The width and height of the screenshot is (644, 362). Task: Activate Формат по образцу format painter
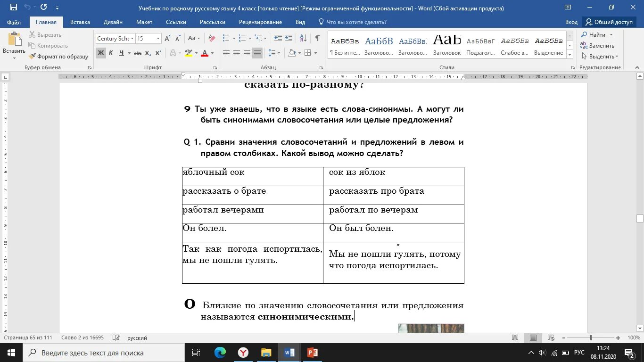pyautogui.click(x=58, y=57)
